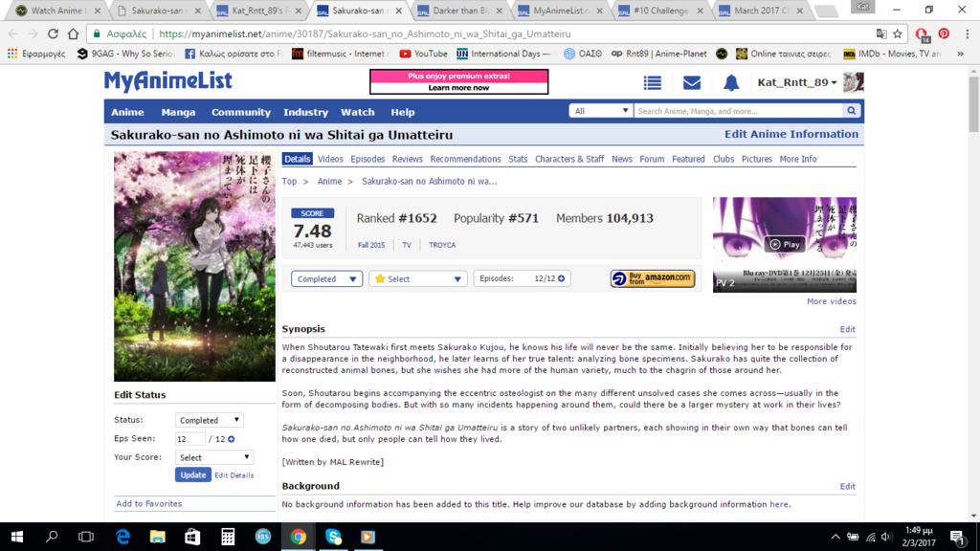Click the Buy from Amazon button
980x551 pixels.
[x=653, y=278]
